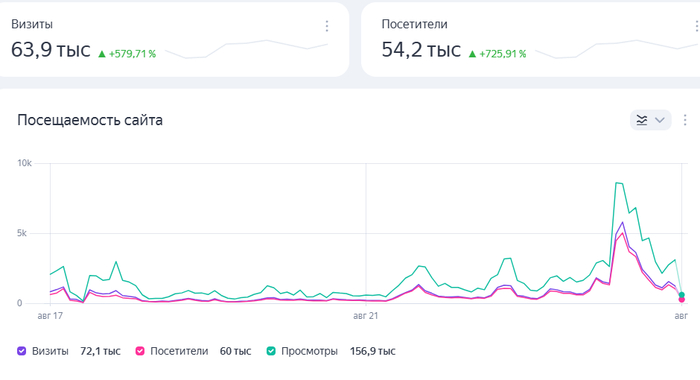Image resolution: width=700 pixels, height=380 pixels.
Task: Uncheck the Посетители series checkbox
Action: [140, 351]
